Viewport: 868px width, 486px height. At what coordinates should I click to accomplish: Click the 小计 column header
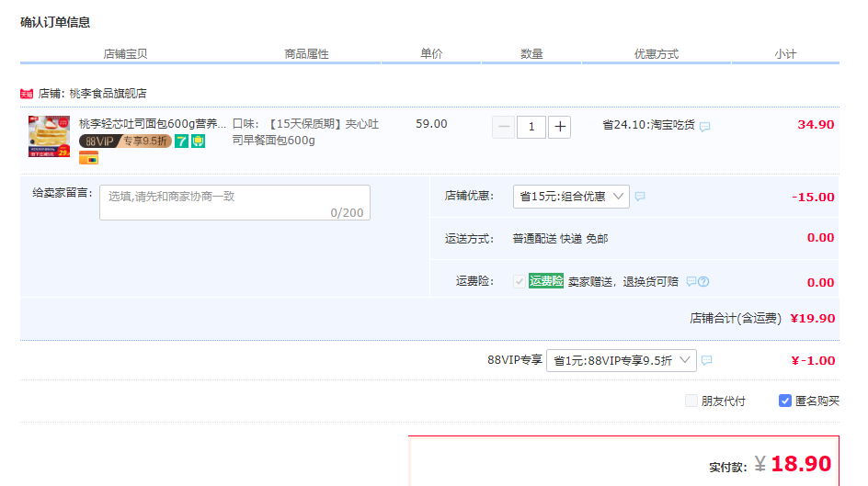pos(785,53)
